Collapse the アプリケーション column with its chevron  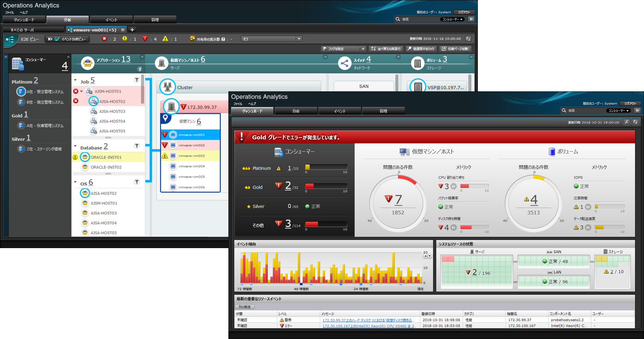[x=142, y=57]
